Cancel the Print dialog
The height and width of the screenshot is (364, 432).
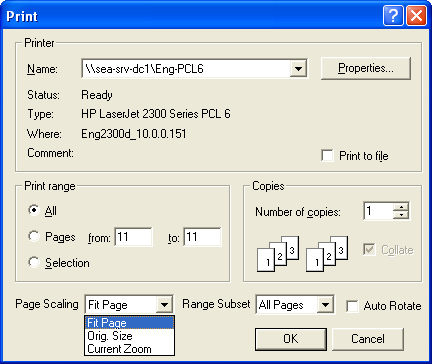(x=368, y=339)
